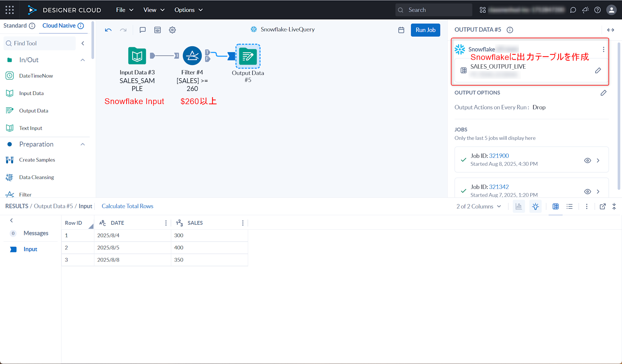Click the Output Data #5 info icon
This screenshot has height=364, width=622.
pyautogui.click(x=510, y=30)
